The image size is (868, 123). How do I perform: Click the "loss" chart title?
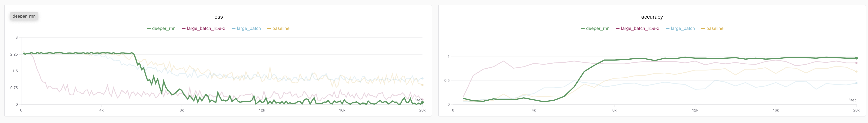tap(218, 17)
